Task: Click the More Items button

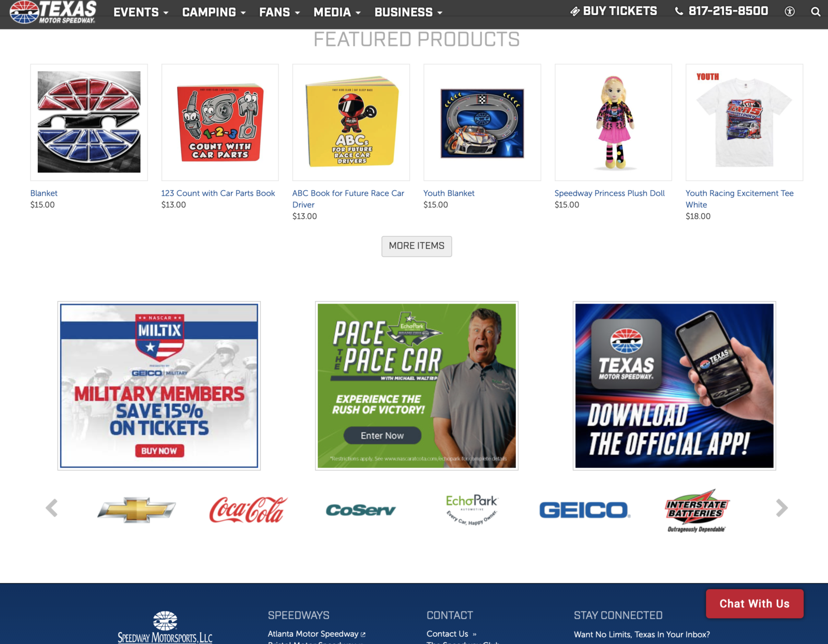Action: point(417,246)
